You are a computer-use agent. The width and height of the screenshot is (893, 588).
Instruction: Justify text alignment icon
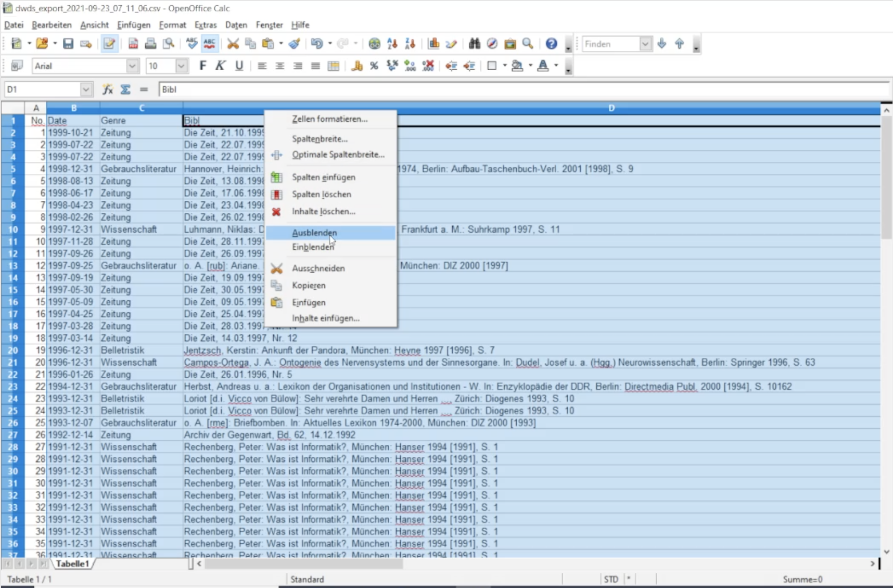(x=315, y=66)
